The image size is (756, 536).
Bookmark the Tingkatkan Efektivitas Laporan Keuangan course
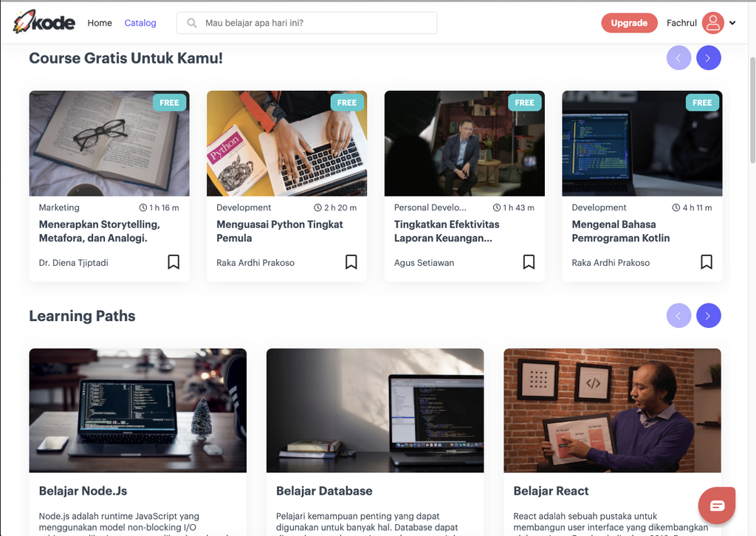tap(529, 261)
